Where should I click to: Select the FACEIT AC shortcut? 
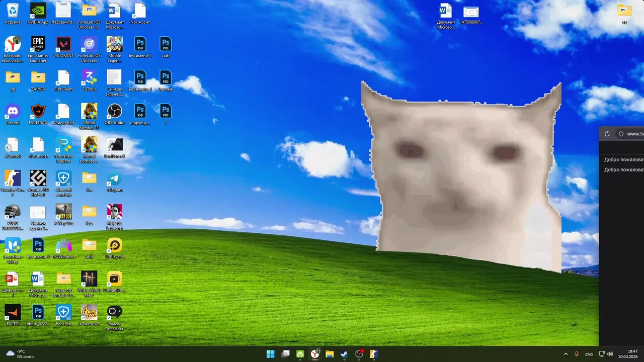(38, 114)
